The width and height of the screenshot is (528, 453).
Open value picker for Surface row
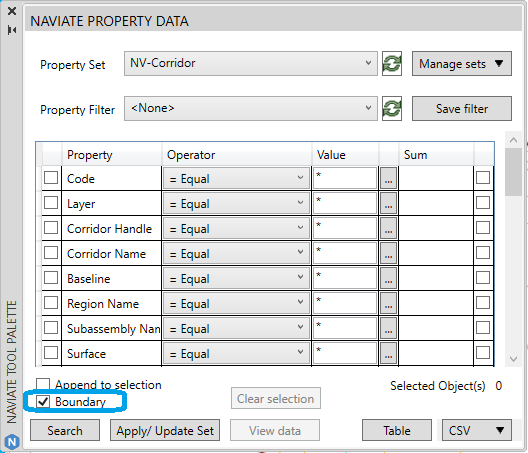[x=389, y=353]
